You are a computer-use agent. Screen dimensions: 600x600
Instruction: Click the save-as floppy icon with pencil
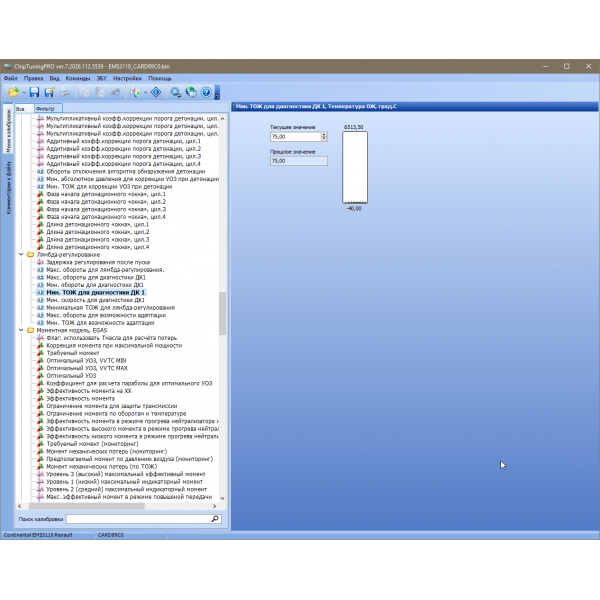tap(49, 92)
